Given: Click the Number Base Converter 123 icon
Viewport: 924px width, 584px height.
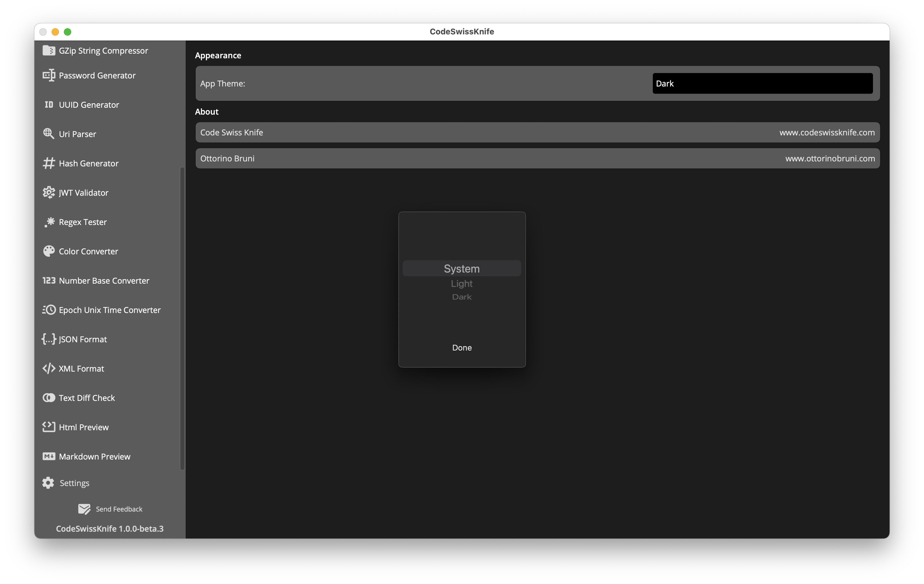Looking at the screenshot, I should 49,280.
